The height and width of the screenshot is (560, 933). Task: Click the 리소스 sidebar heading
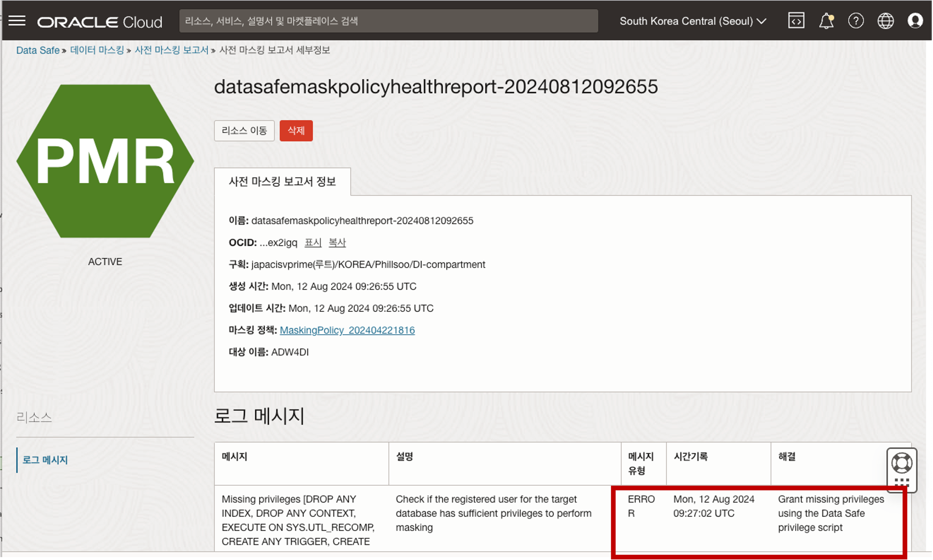(x=34, y=418)
